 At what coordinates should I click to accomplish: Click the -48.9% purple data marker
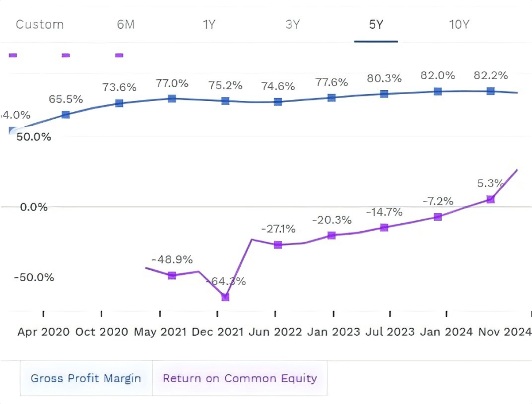pyautogui.click(x=172, y=275)
